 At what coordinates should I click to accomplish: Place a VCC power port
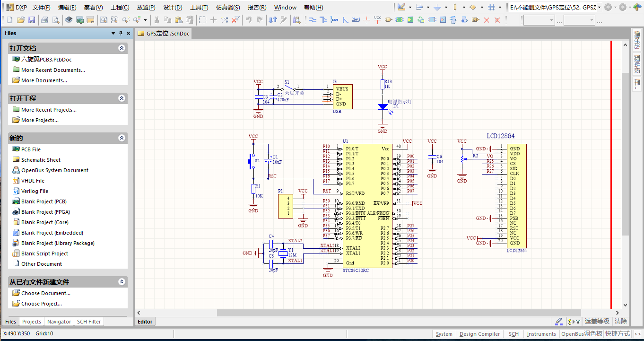377,20
